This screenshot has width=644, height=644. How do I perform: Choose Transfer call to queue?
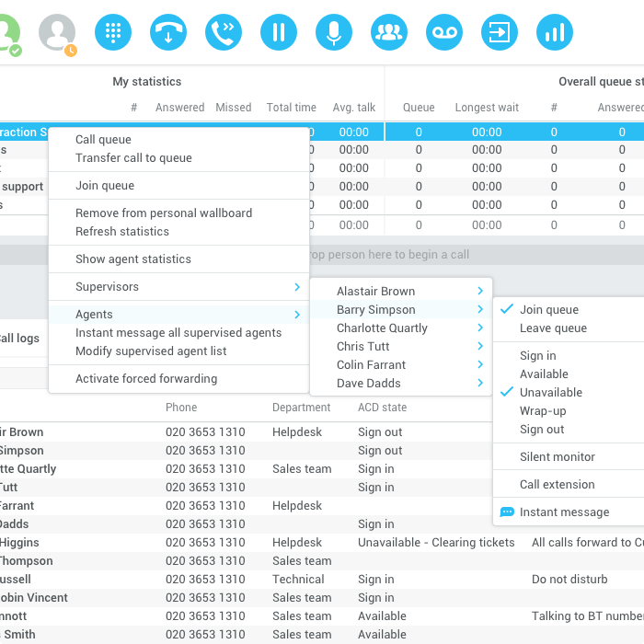point(133,158)
